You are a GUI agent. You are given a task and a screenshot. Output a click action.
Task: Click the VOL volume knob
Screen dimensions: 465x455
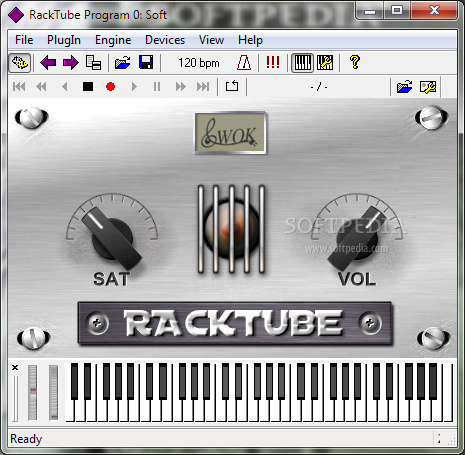(x=357, y=238)
